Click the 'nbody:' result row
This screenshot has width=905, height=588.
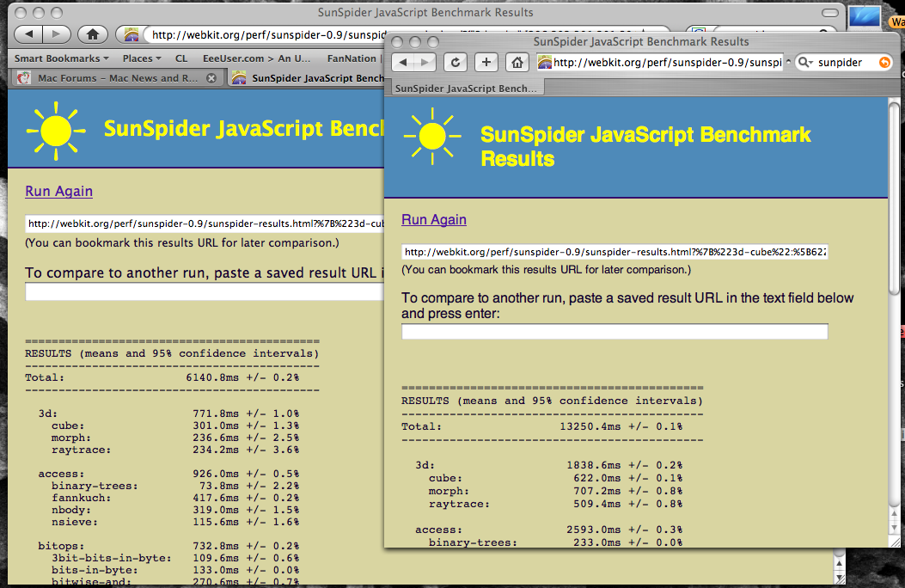(x=174, y=510)
